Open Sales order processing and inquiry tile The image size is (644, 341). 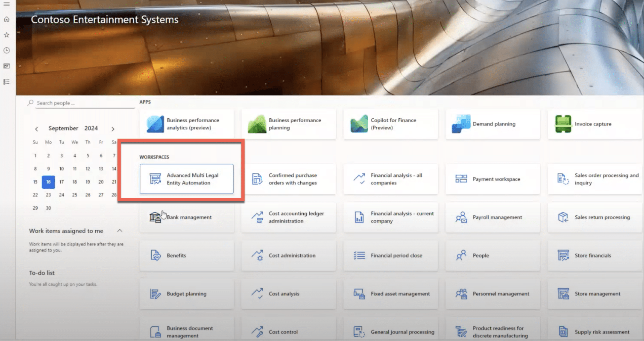tap(595, 179)
